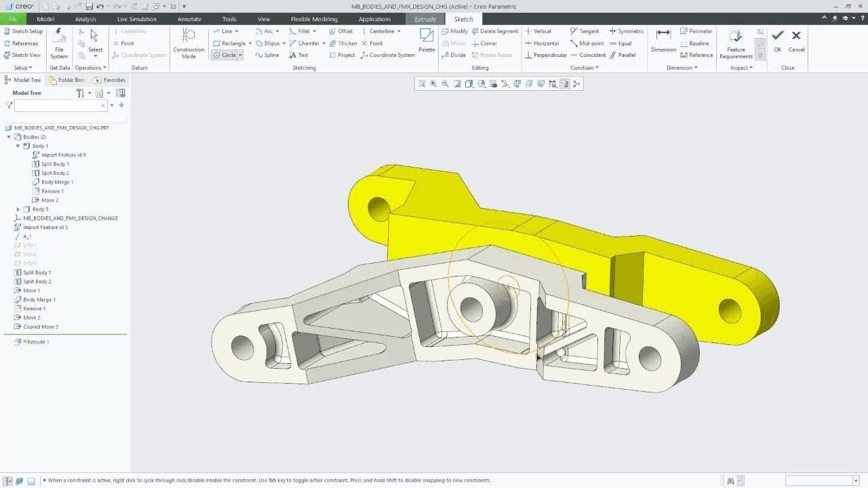Expand the Body 3 tree node

tap(18, 209)
